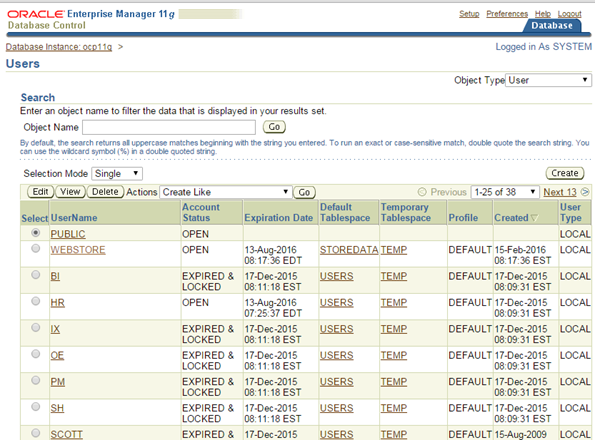The height and width of the screenshot is (440, 595).
Task: Open the Object Type dropdown
Action: point(548,80)
